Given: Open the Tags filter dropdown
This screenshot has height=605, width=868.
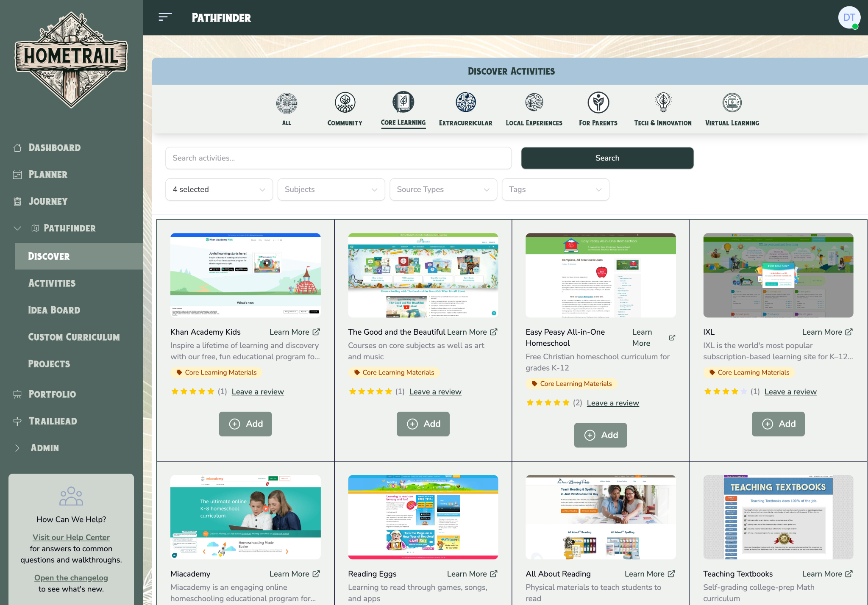Looking at the screenshot, I should coord(555,189).
